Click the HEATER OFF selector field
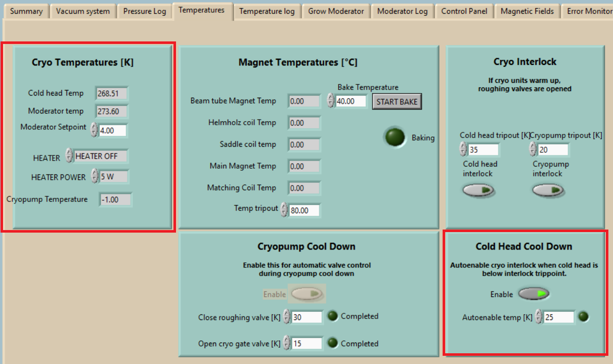The image size is (613, 364). point(101,156)
